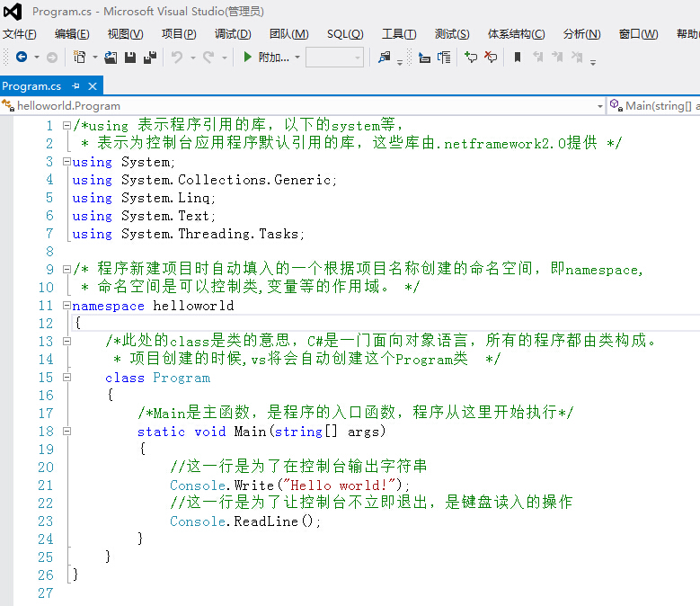Viewport: 700px width, 606px height.
Task: Open the 测试(S) menu
Action: point(452,34)
